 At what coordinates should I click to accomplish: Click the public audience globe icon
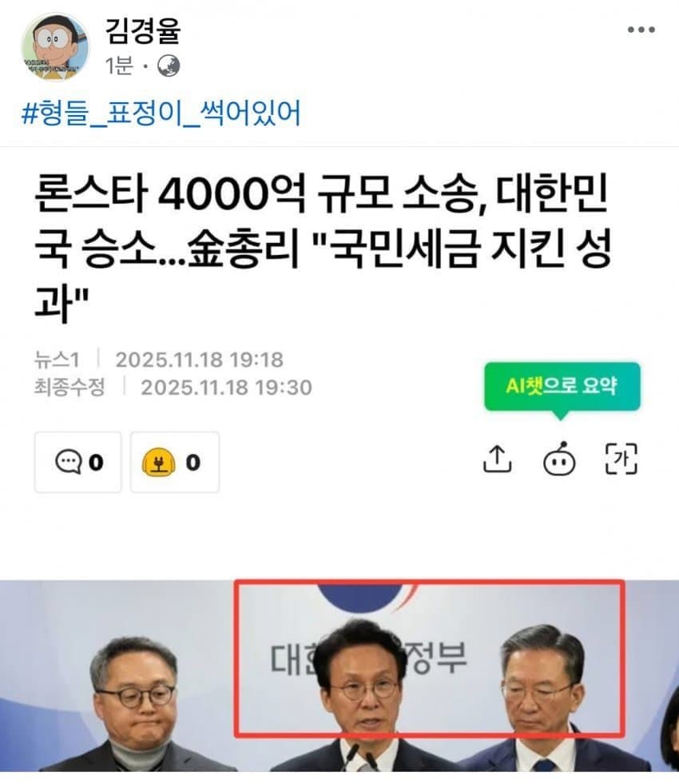(x=169, y=66)
